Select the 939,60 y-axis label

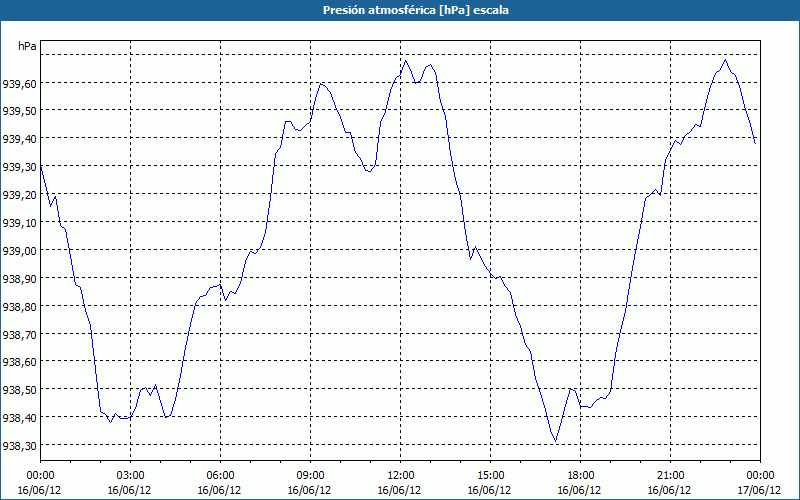pos(19,83)
